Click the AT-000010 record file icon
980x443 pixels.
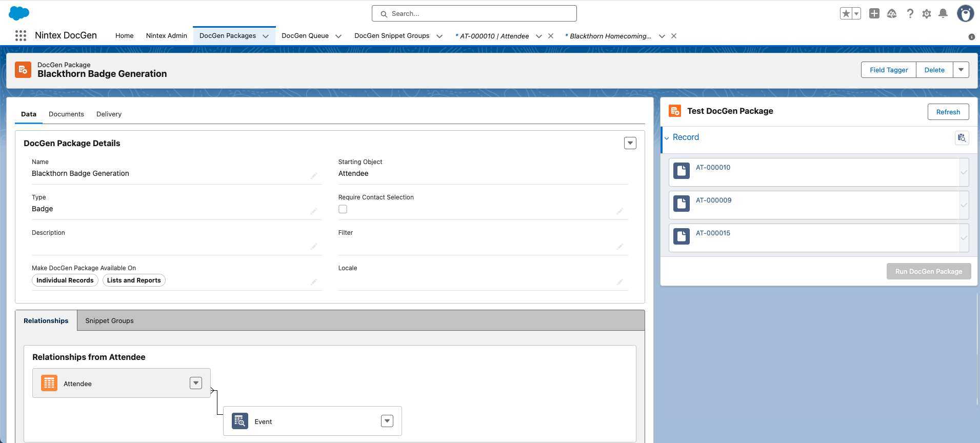click(x=682, y=171)
